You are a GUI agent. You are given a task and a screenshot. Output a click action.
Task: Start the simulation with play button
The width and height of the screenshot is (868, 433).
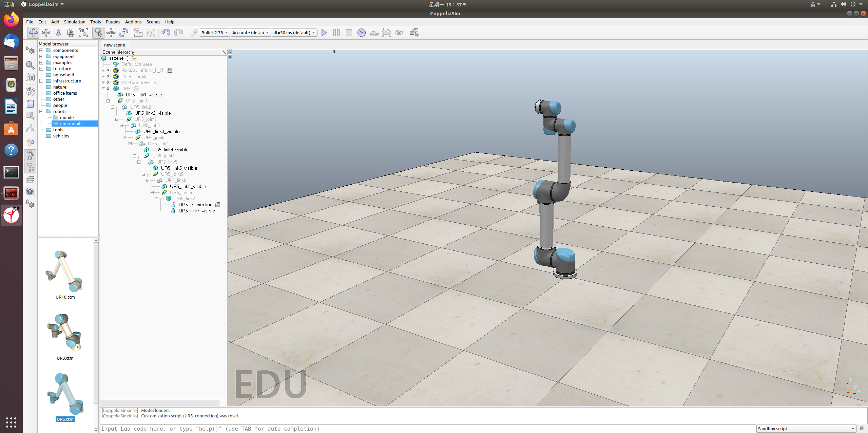tap(324, 33)
